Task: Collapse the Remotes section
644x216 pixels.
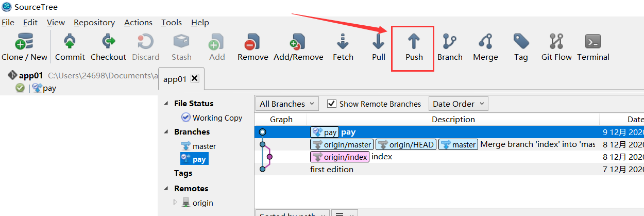Action: point(166,189)
